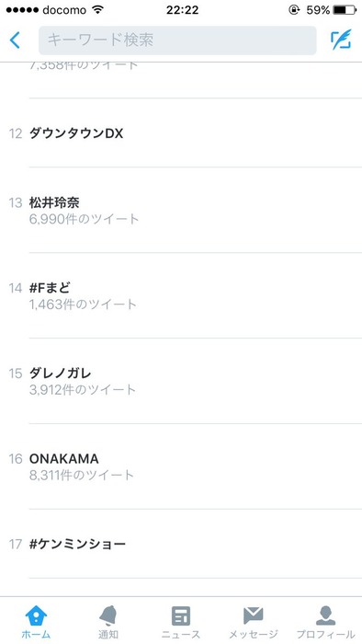Tap the Wi-Fi signal status icon

pyautogui.click(x=98, y=9)
